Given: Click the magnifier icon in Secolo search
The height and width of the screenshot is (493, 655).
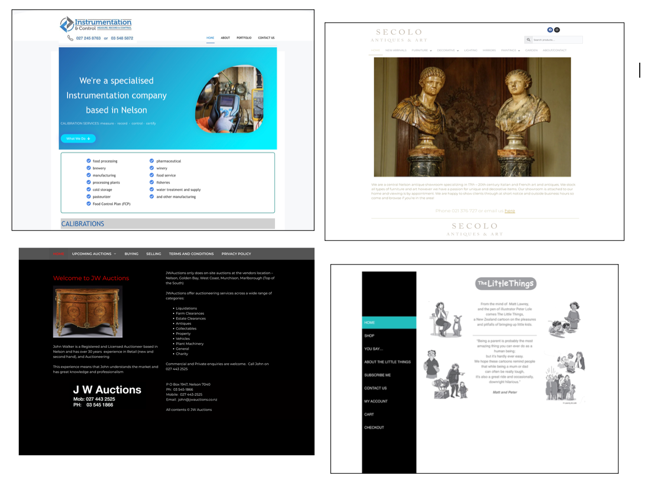Looking at the screenshot, I should tap(530, 40).
